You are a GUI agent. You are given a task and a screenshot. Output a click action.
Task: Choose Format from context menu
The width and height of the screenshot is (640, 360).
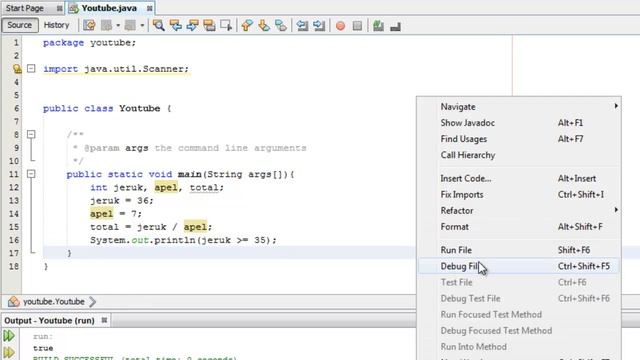pos(519,227)
